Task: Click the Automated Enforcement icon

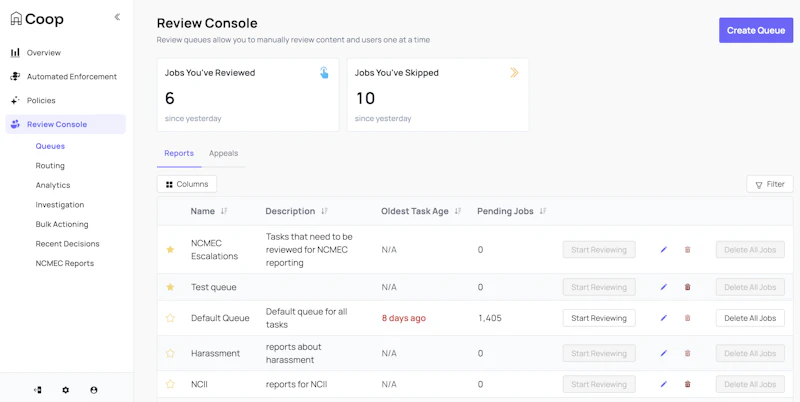Action: 15,77
